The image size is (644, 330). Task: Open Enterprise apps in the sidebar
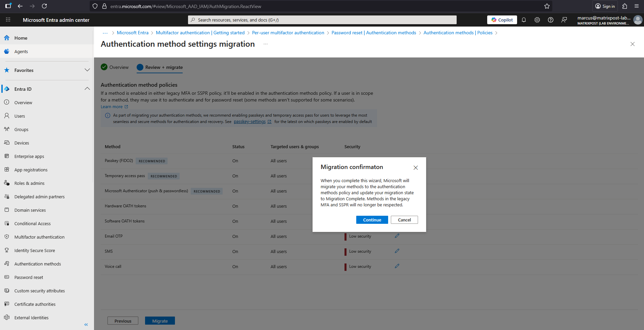[29, 156]
